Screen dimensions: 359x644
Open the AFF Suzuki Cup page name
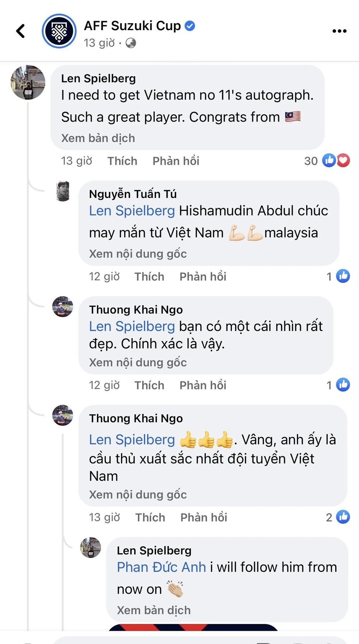[132, 26]
